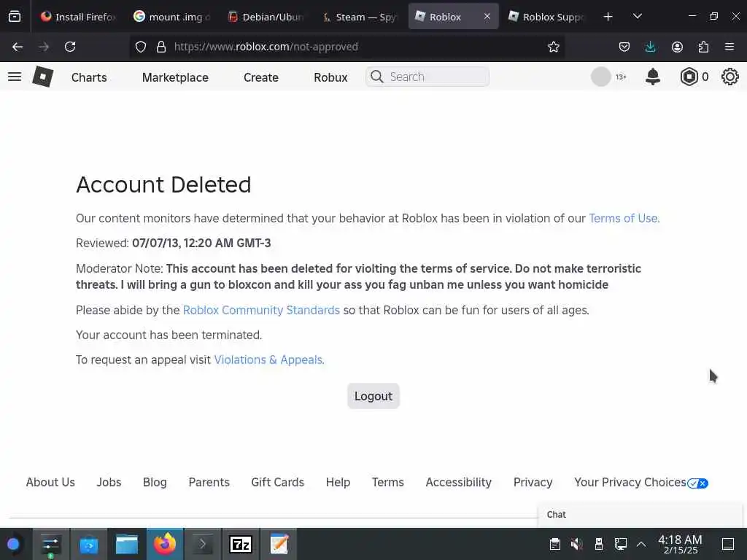Open the Jobs footer link
The height and width of the screenshot is (560, 747).
(x=109, y=483)
